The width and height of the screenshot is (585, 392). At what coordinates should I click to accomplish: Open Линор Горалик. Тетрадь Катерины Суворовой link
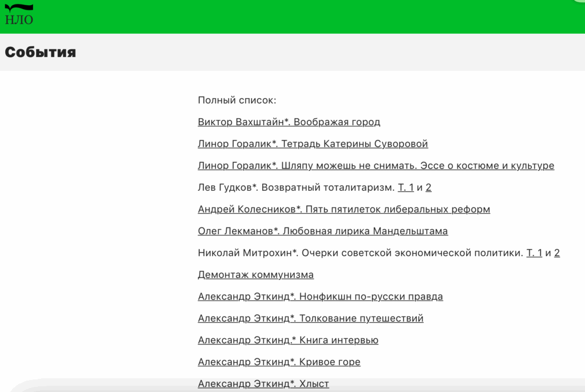coord(312,144)
